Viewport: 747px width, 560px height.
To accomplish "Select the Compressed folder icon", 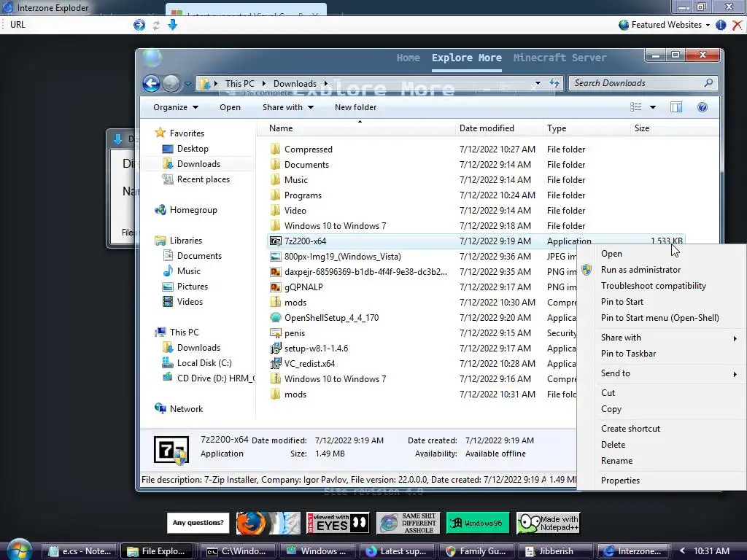I will pos(275,149).
